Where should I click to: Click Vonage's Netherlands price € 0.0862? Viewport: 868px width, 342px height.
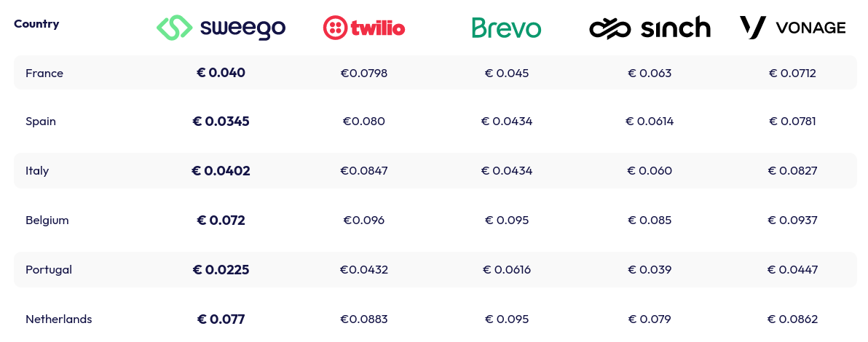click(x=792, y=319)
